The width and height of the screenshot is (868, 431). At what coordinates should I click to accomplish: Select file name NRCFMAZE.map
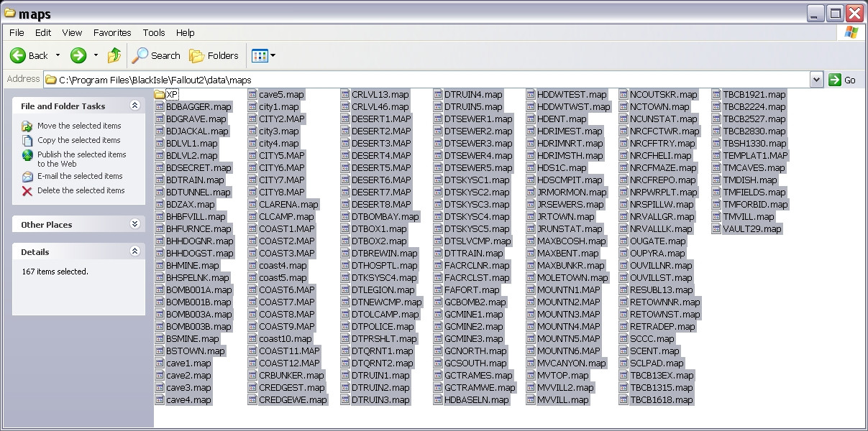pyautogui.click(x=664, y=168)
